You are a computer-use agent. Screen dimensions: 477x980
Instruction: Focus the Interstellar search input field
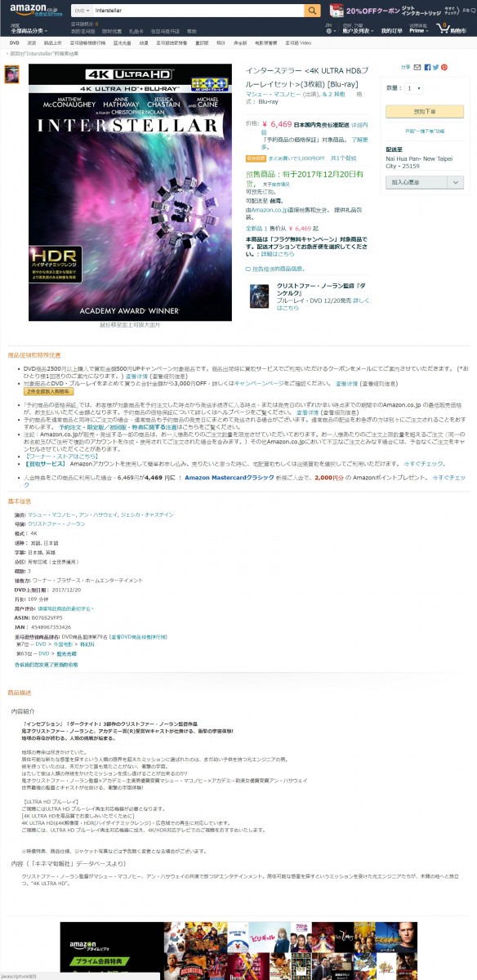coord(198,11)
